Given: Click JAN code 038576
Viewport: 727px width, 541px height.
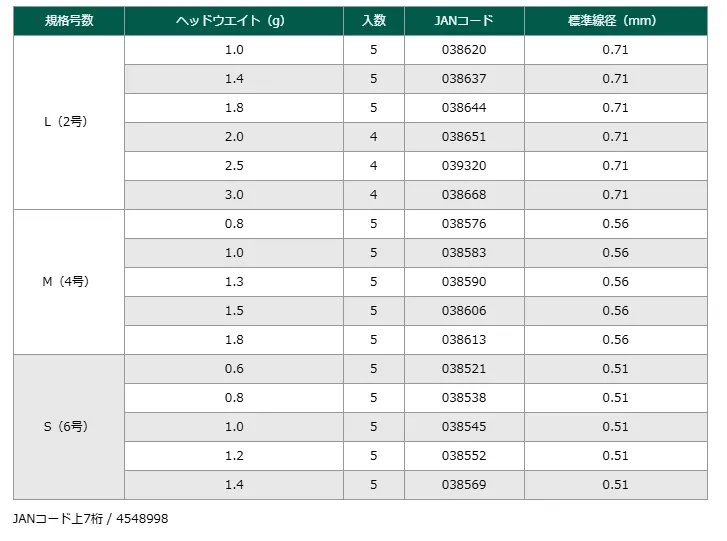Looking at the screenshot, I should coord(464,224).
